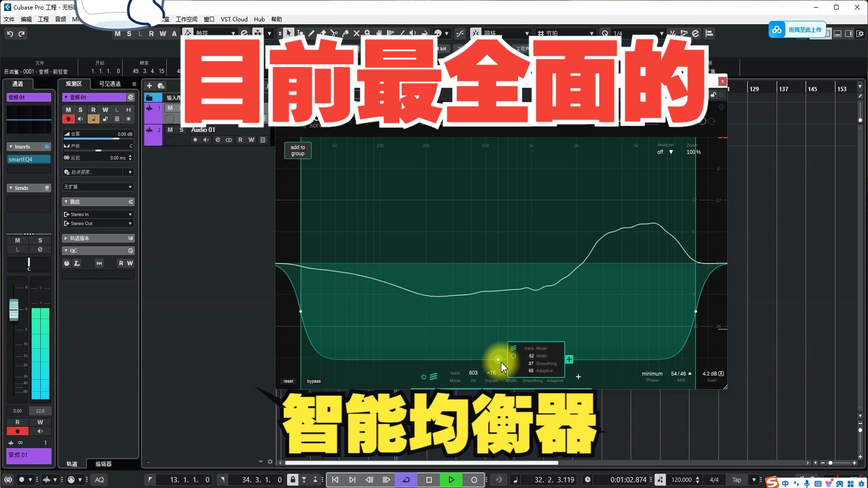868x488 pixels.
Task: Expand the 轨道版本 section
Action: (x=66, y=238)
